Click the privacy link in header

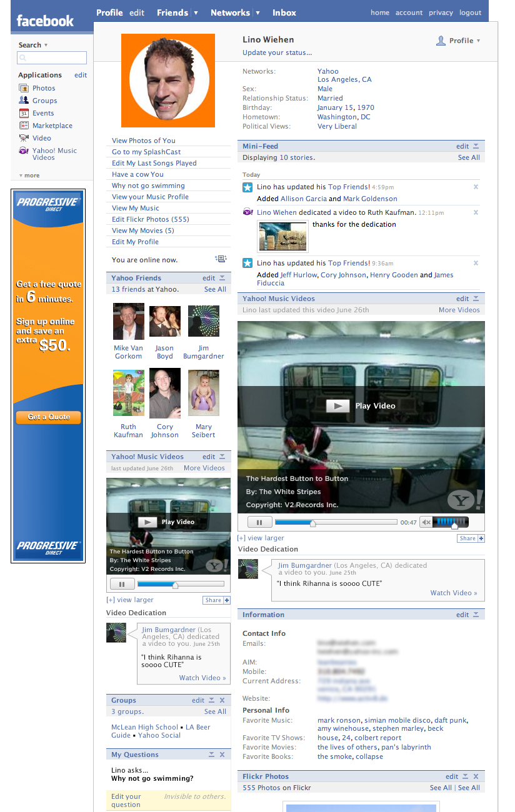click(441, 12)
